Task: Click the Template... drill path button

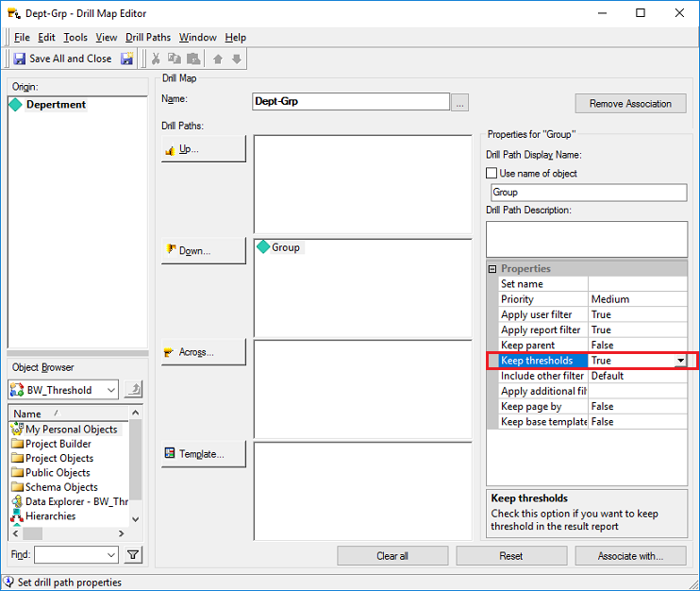Action: point(204,454)
